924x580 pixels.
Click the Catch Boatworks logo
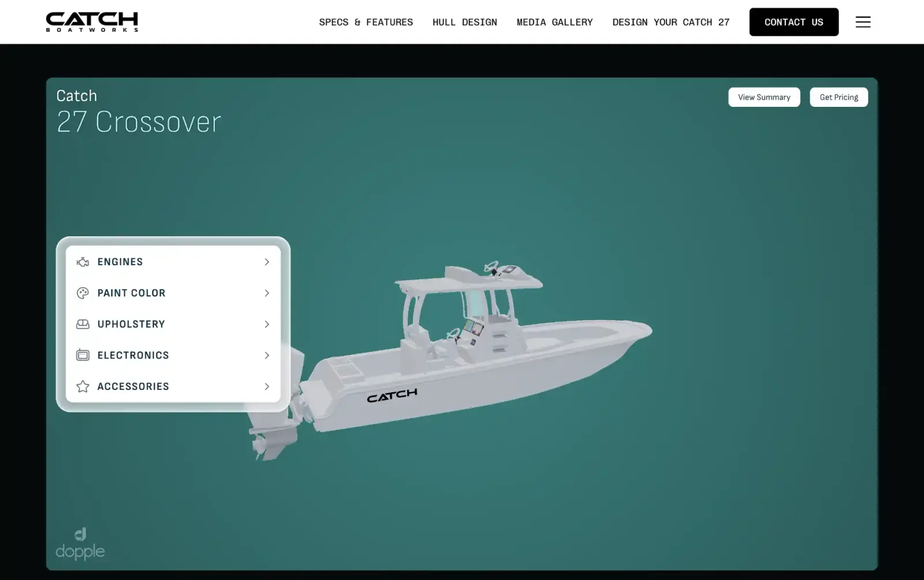coord(92,22)
